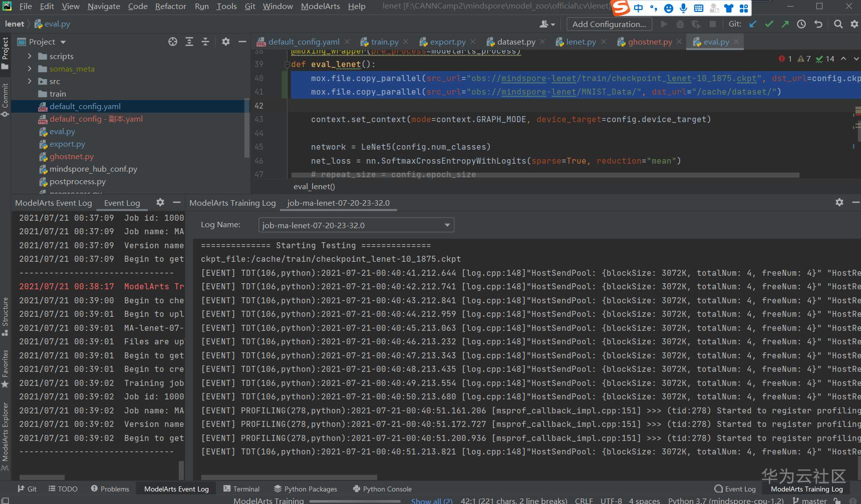Toggle the Project tool window sidebar button
The height and width of the screenshot is (504, 861).
(x=6, y=53)
